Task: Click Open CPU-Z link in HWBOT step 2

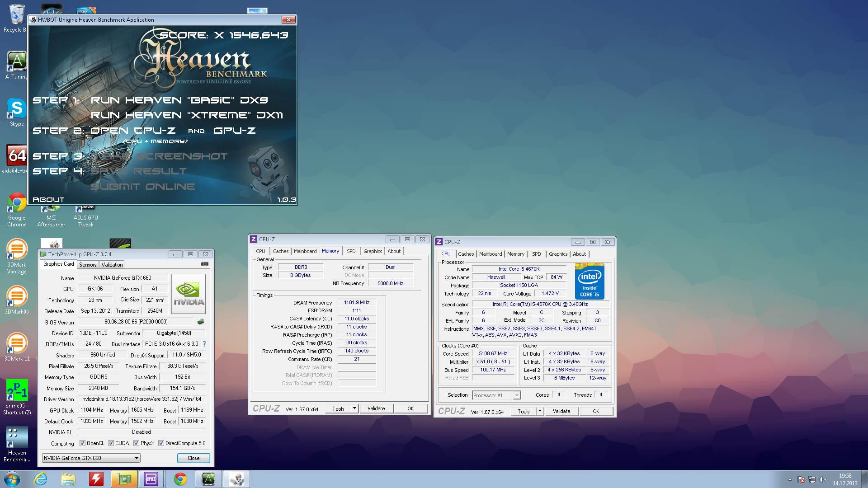Action: tap(133, 131)
